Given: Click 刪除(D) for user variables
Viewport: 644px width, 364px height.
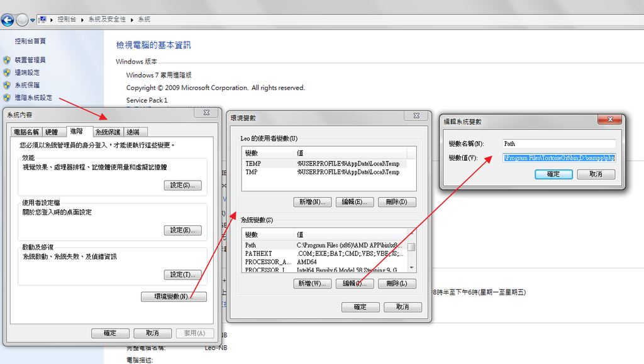Looking at the screenshot, I should [x=397, y=202].
